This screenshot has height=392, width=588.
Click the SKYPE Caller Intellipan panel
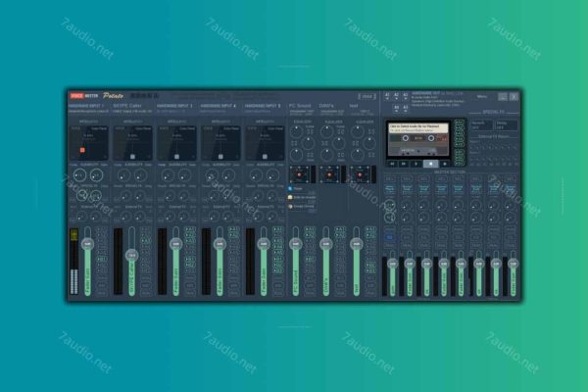132,143
